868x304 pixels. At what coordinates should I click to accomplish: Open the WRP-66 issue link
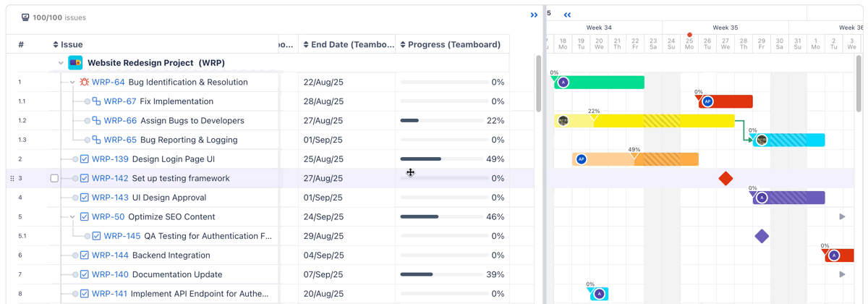pyautogui.click(x=120, y=121)
